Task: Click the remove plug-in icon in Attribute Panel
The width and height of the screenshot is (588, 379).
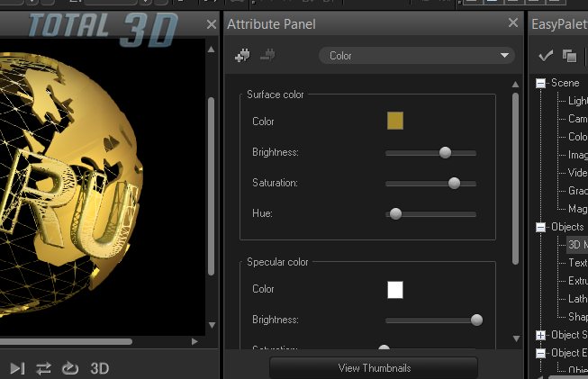Action: coord(267,56)
